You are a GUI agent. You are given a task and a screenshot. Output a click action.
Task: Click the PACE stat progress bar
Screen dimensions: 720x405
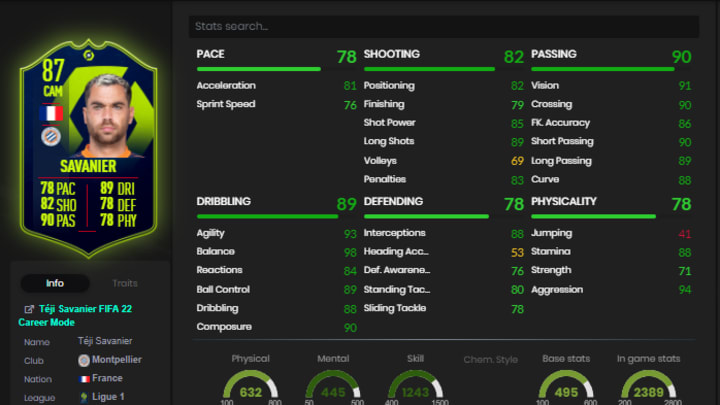click(276, 69)
